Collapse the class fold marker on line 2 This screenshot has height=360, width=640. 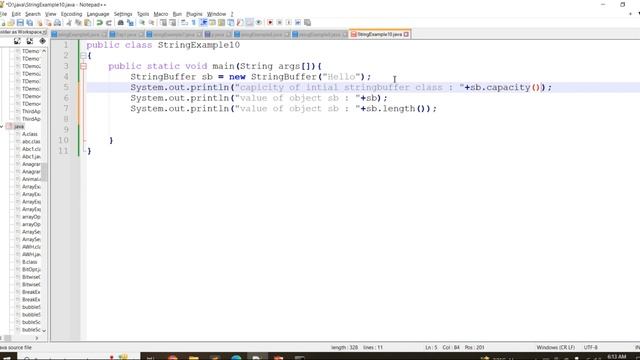83,56
